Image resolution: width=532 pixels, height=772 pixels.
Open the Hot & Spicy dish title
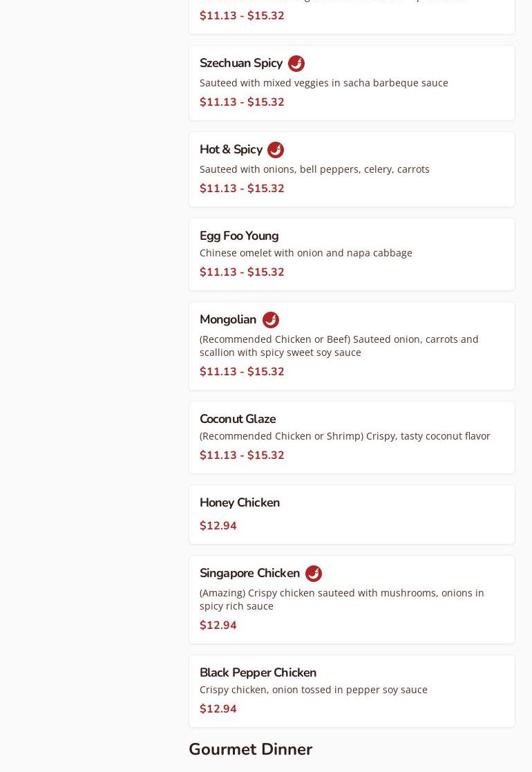(231, 150)
